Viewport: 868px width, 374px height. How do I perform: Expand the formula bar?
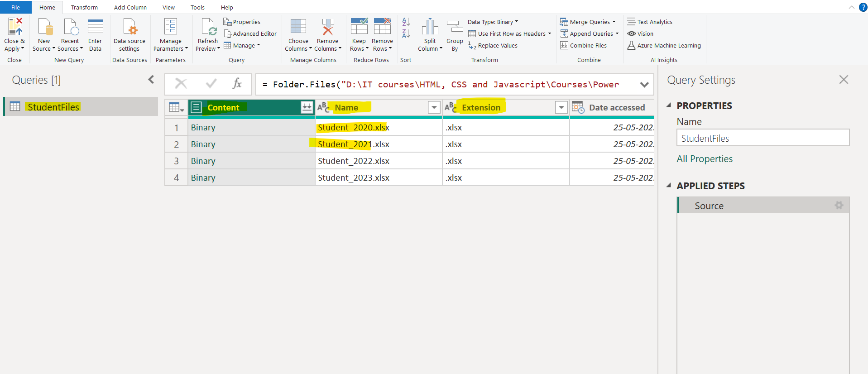(x=644, y=85)
